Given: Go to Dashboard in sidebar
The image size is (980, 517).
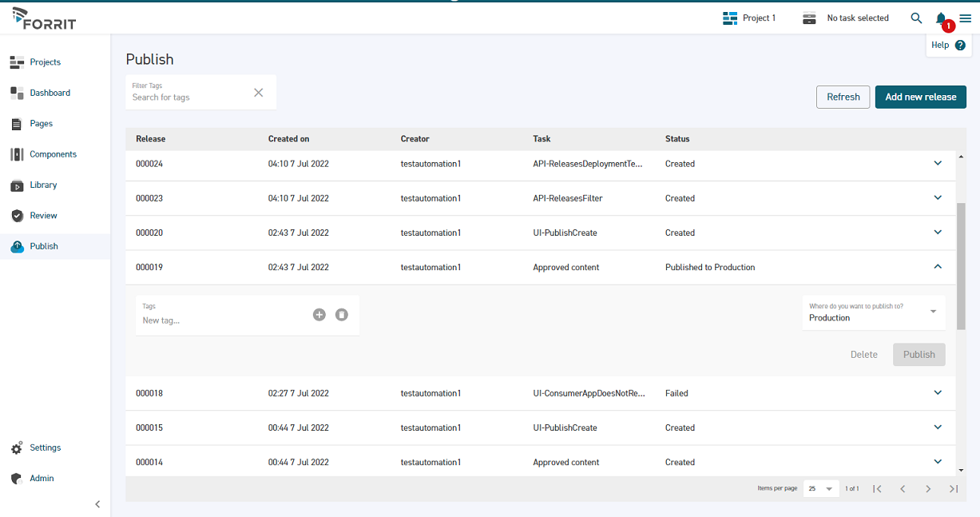Looking at the screenshot, I should click(x=50, y=93).
